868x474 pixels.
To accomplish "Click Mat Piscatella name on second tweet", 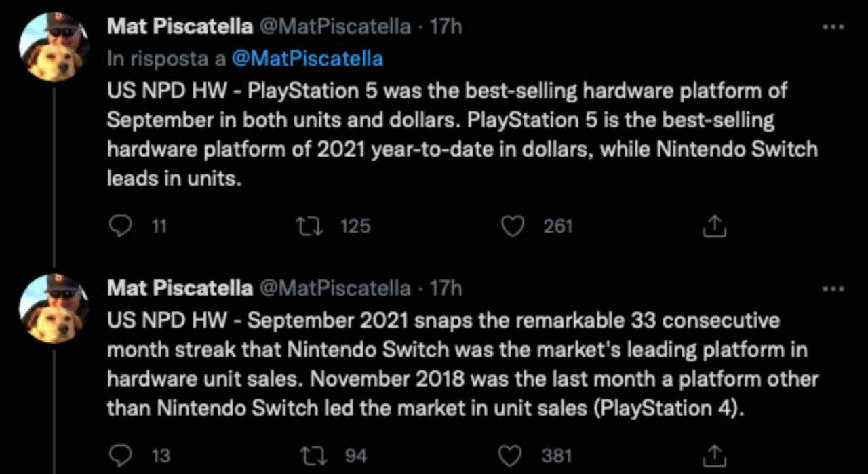I will coord(180,288).
